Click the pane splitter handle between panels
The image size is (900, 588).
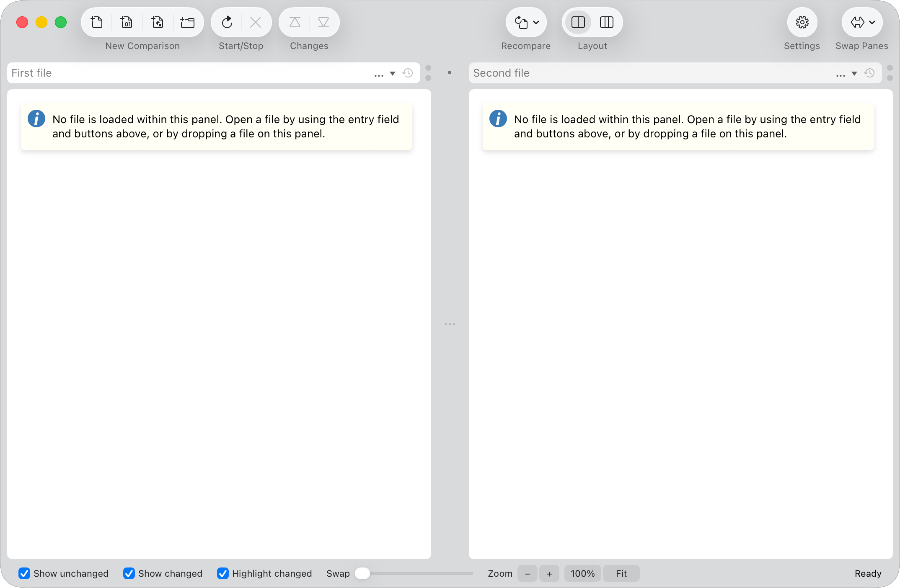450,324
